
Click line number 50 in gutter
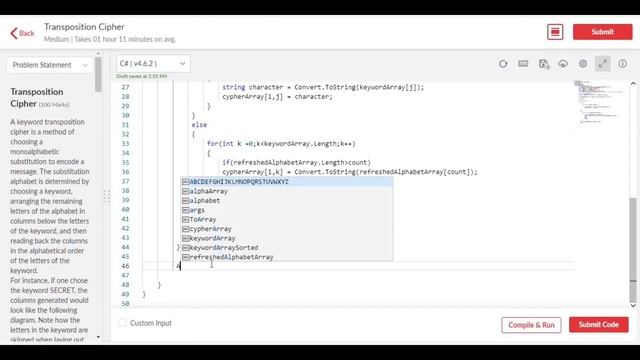coord(125,304)
